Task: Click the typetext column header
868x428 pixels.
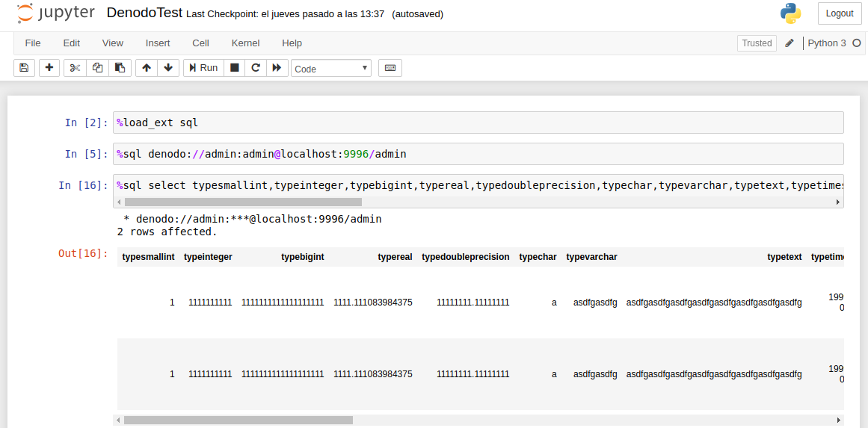Action: (784, 257)
